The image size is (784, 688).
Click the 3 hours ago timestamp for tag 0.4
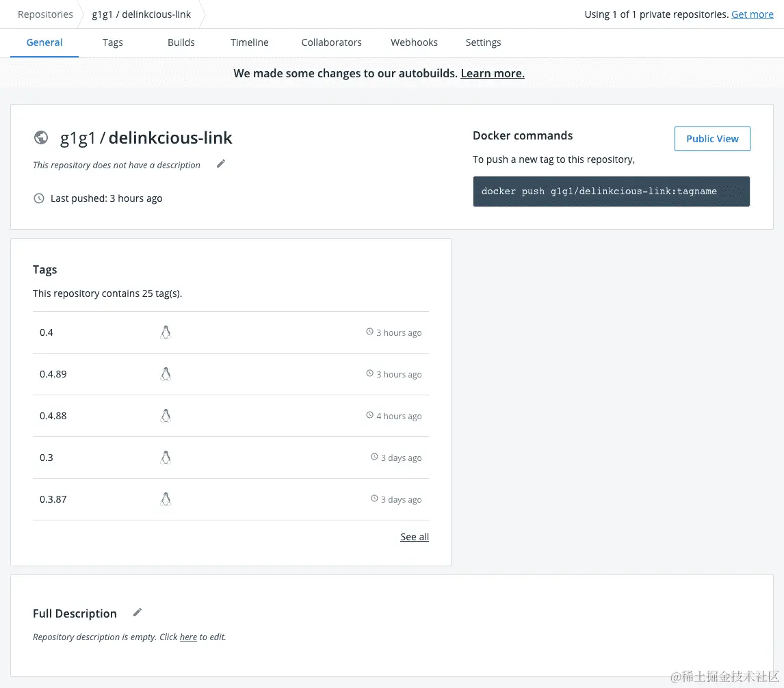399,332
